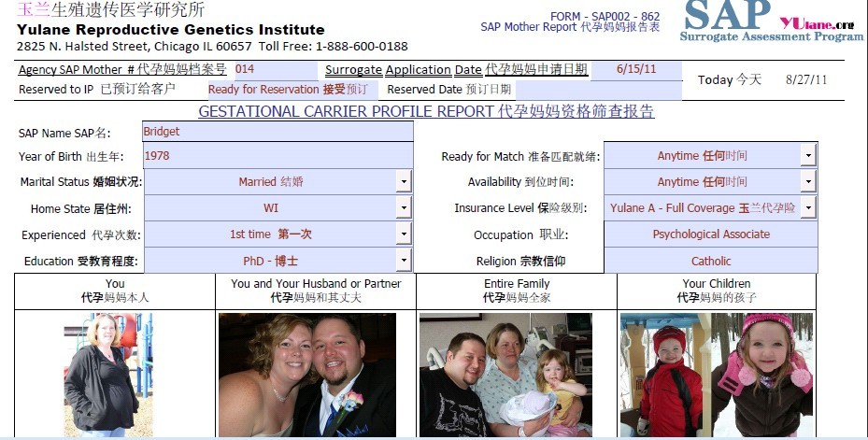Open the Insurance Level dropdown arrow
The height and width of the screenshot is (440, 868).
coord(808,208)
